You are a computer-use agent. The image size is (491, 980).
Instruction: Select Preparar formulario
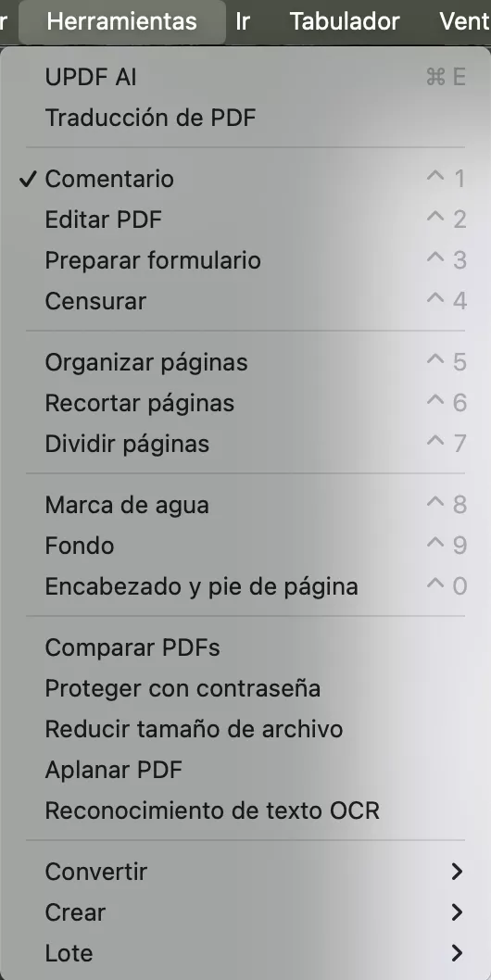click(x=245, y=260)
